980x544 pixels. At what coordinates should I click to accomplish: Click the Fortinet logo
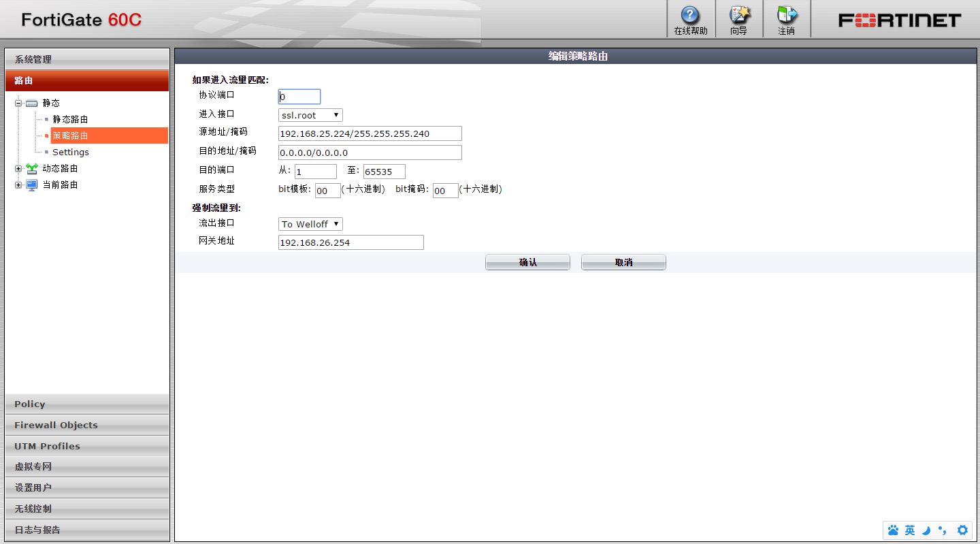pyautogui.click(x=900, y=20)
